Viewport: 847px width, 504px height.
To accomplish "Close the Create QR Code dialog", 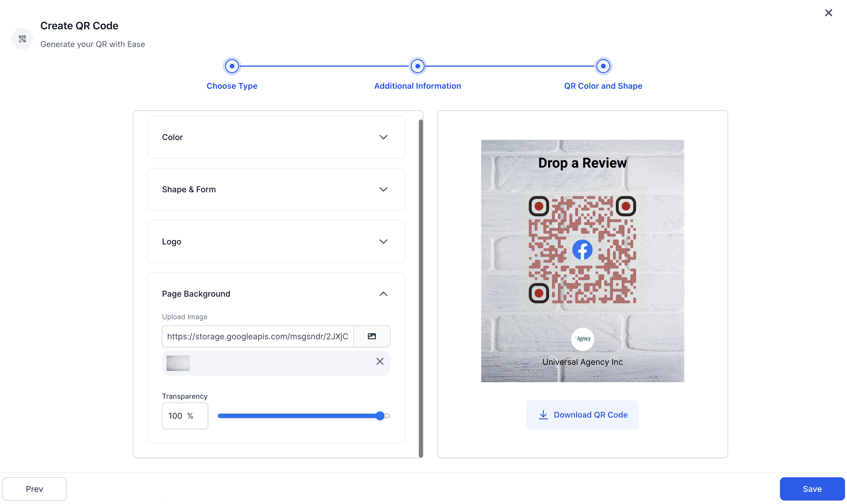I will point(828,13).
